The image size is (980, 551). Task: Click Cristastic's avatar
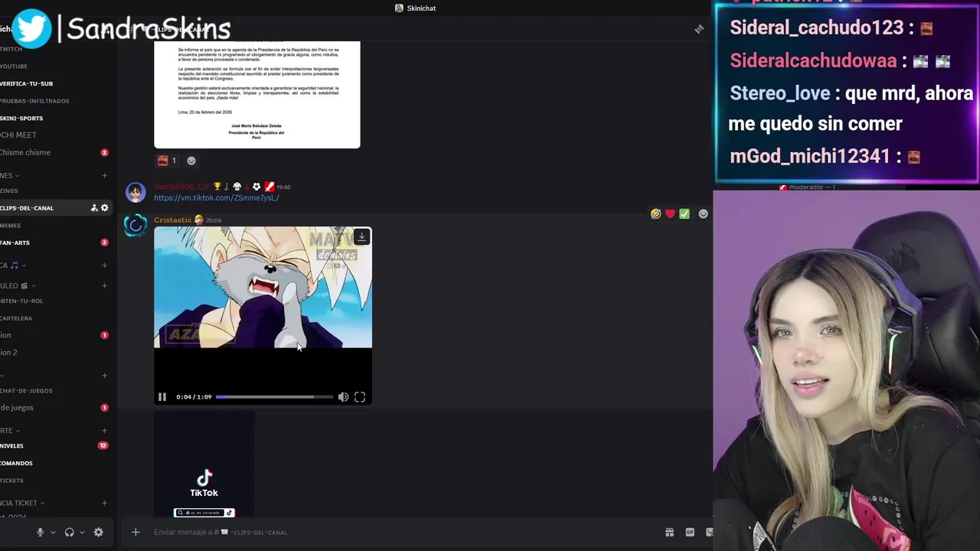[136, 226]
